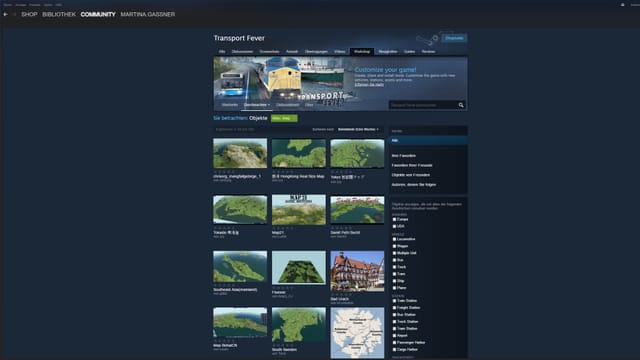Open the South Sweden map thumbnail
The height and width of the screenshot is (360, 640).
(x=299, y=325)
